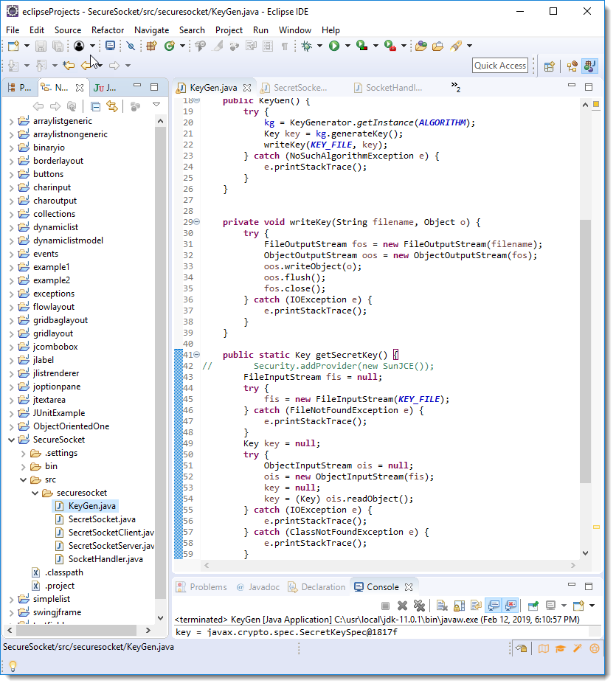Click the editor vertical scrollbar thumb
Screen dimensions: 616x686
(x=585, y=351)
